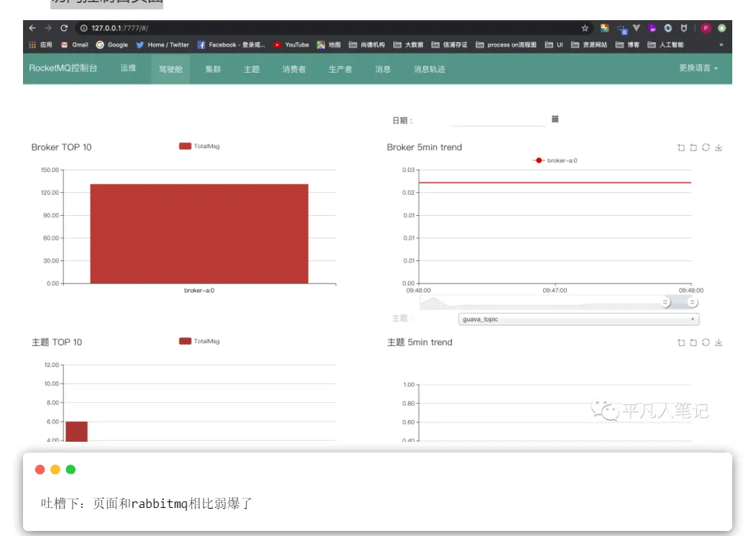Switch to the 生产者 producer tab
The width and height of the screenshot is (756, 536).
pos(340,69)
